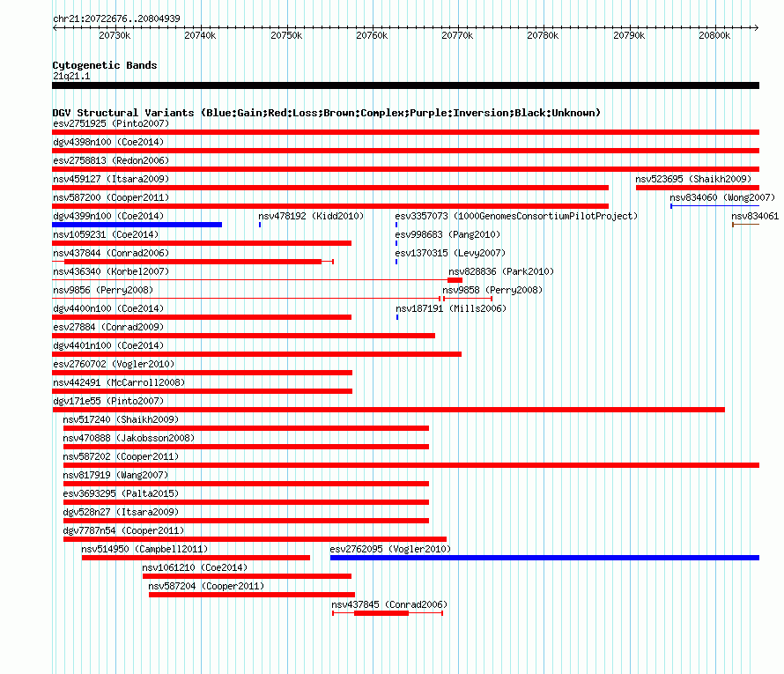Click nsv478192 (Kidd2010) label
This screenshot has height=674, width=784.
click(x=311, y=216)
